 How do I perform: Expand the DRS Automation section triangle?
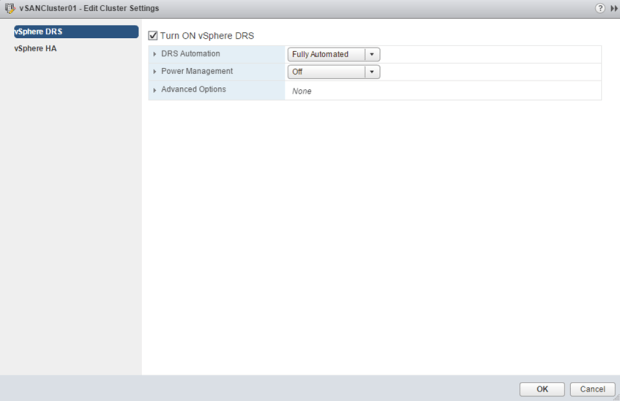point(155,54)
